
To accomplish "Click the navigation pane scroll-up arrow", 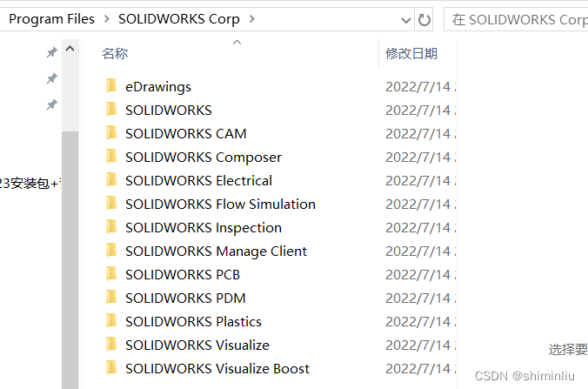I will click(x=70, y=49).
